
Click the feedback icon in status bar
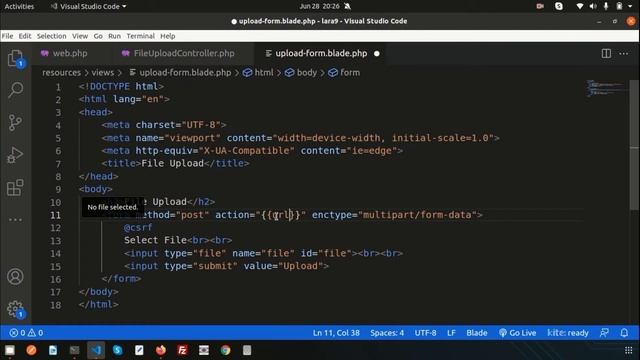pyautogui.click(x=604, y=333)
